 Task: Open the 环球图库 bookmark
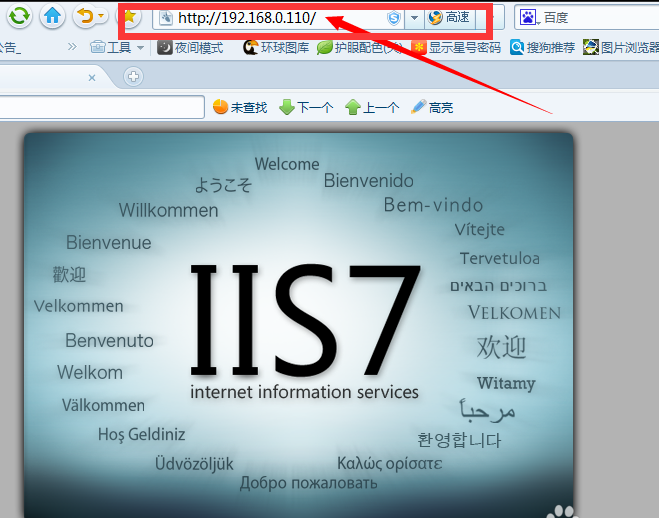(x=276, y=47)
